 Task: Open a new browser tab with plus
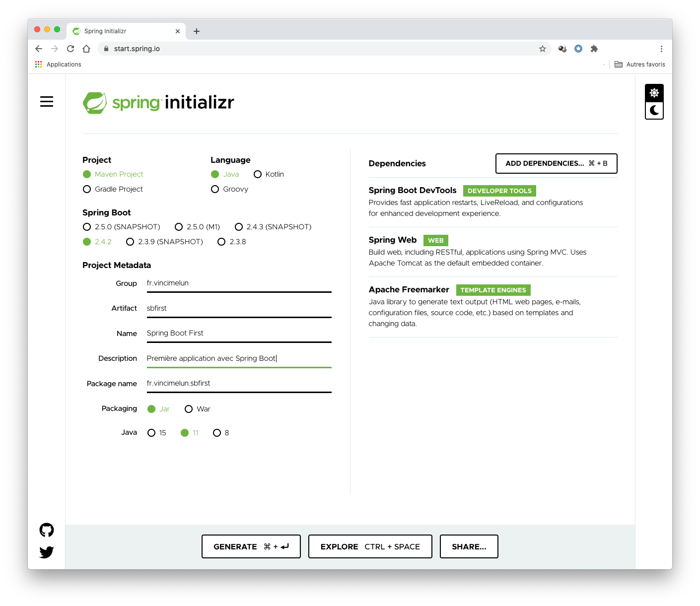click(x=197, y=31)
